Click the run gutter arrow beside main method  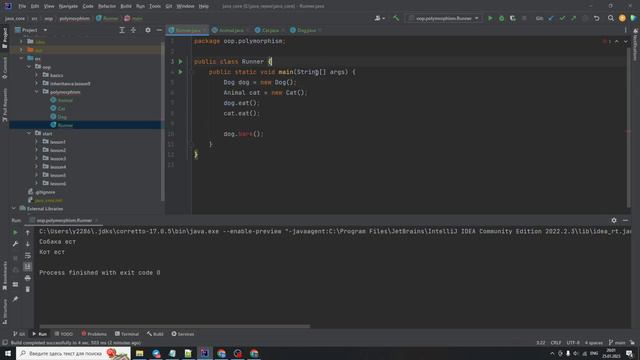tap(180, 72)
